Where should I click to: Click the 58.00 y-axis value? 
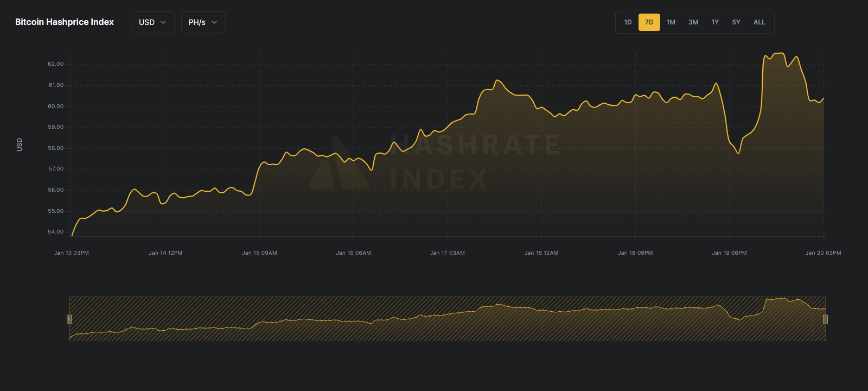coord(56,148)
